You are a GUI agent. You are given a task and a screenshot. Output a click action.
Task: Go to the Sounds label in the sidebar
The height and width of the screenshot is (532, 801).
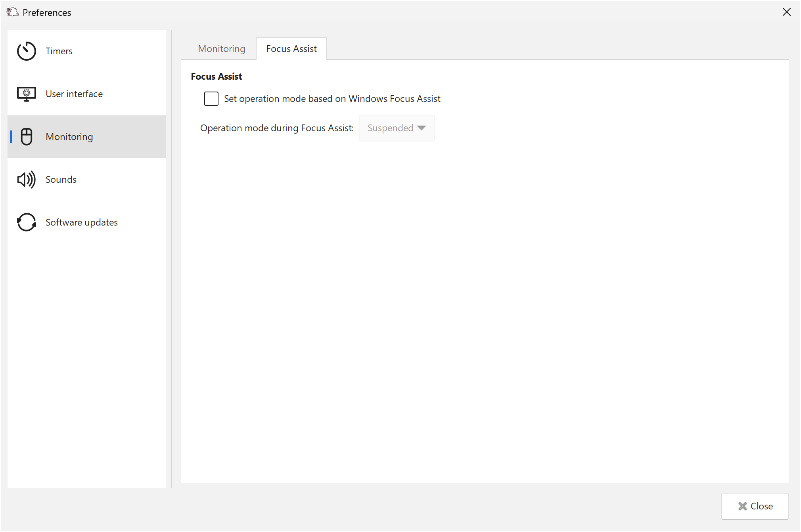[61, 180]
